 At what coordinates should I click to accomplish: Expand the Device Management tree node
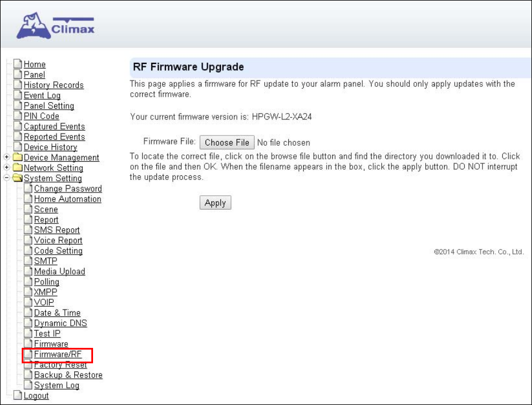[6, 157]
